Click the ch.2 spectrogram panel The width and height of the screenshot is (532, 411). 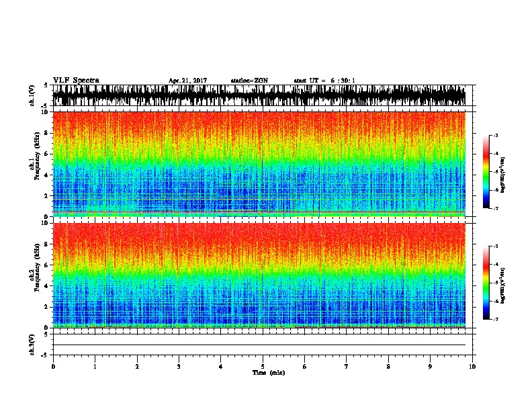click(259, 275)
